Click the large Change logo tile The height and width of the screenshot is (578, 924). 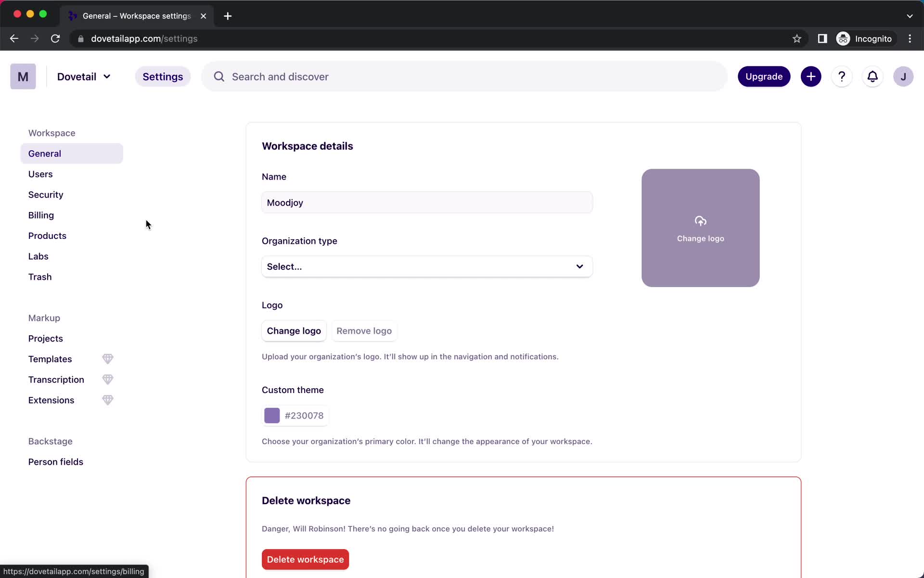click(x=701, y=228)
